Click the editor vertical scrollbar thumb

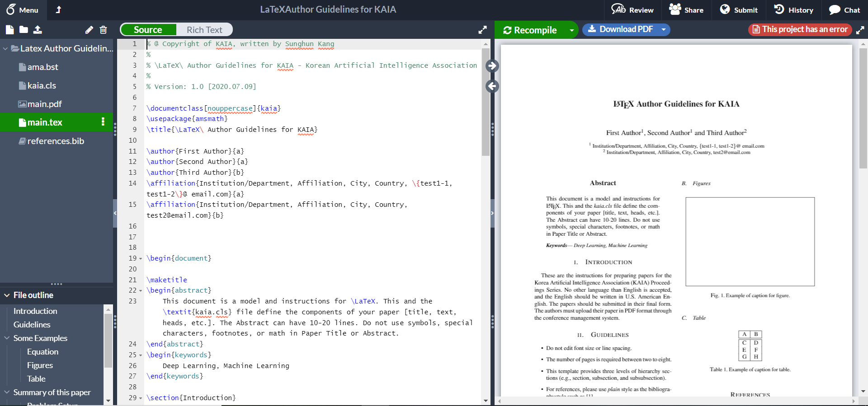click(x=486, y=102)
